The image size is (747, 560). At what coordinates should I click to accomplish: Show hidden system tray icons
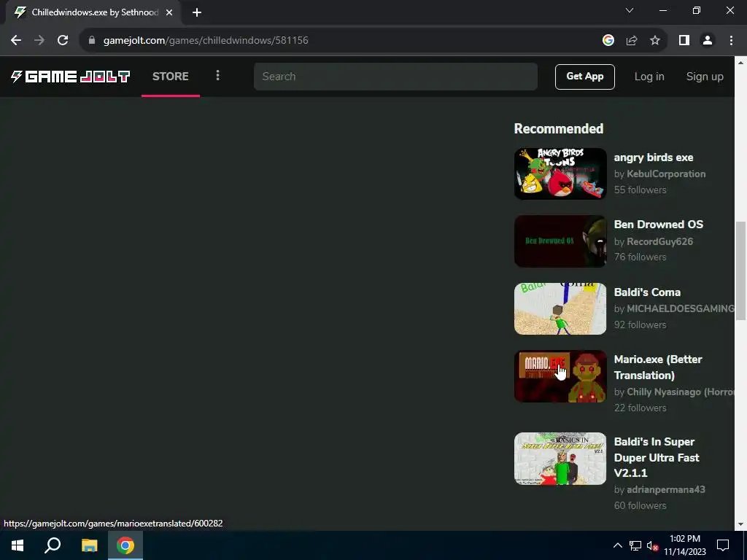coord(617,545)
